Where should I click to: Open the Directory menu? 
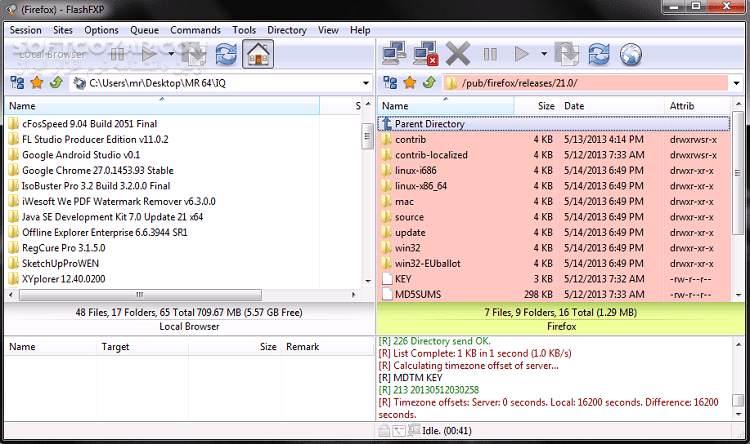(287, 30)
